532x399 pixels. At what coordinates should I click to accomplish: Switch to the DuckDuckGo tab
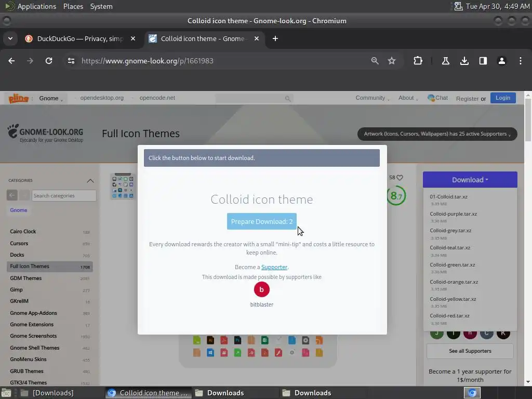pos(79,38)
